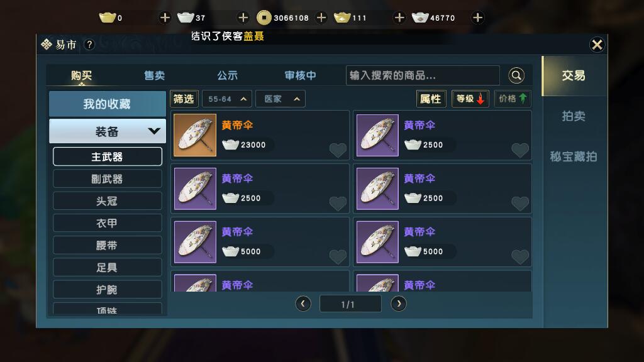Switch to the 售卖 tab
The height and width of the screenshot is (362, 644).
tap(155, 75)
